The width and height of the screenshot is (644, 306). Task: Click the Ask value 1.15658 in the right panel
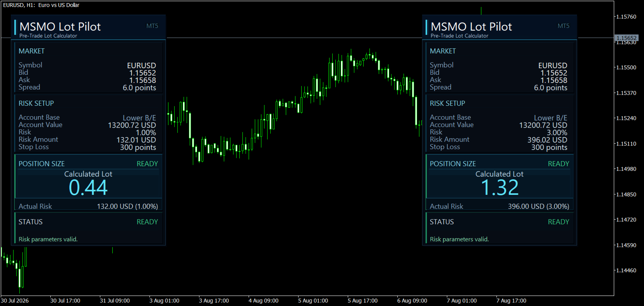tap(554, 80)
